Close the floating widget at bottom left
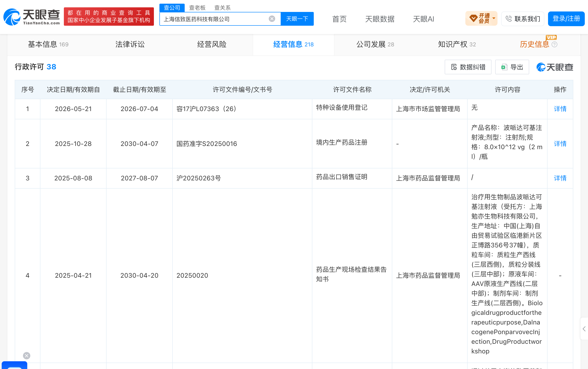This screenshot has height=369, width=588. pos(27,356)
